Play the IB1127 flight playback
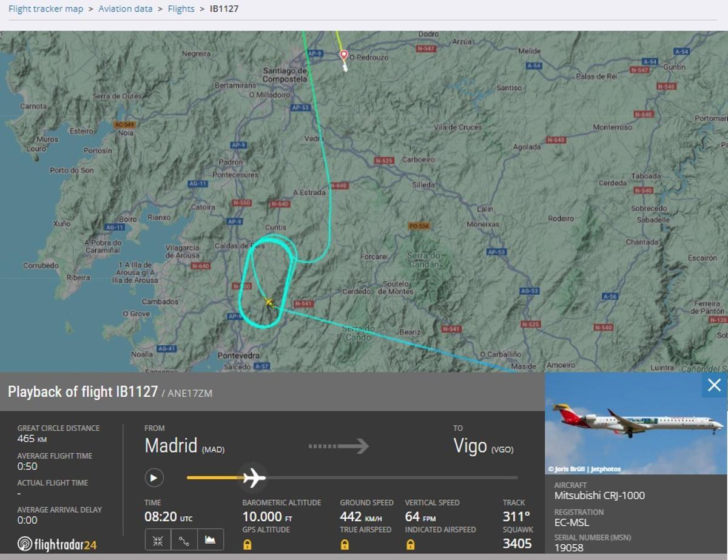This screenshot has height=560, width=728. pyautogui.click(x=154, y=478)
